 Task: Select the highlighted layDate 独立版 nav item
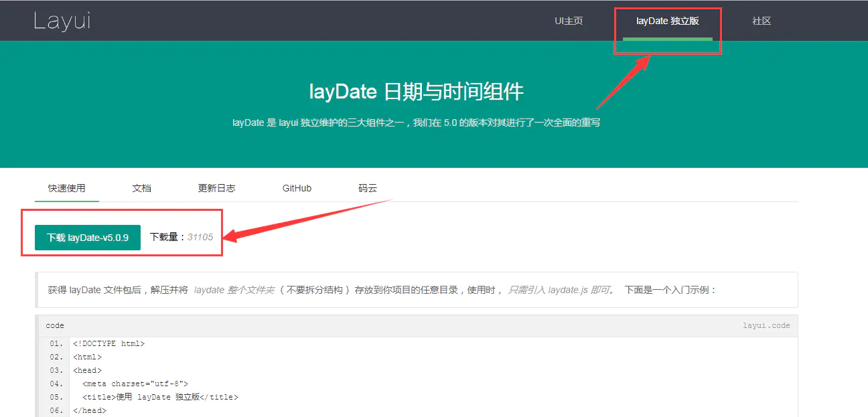pos(667,21)
